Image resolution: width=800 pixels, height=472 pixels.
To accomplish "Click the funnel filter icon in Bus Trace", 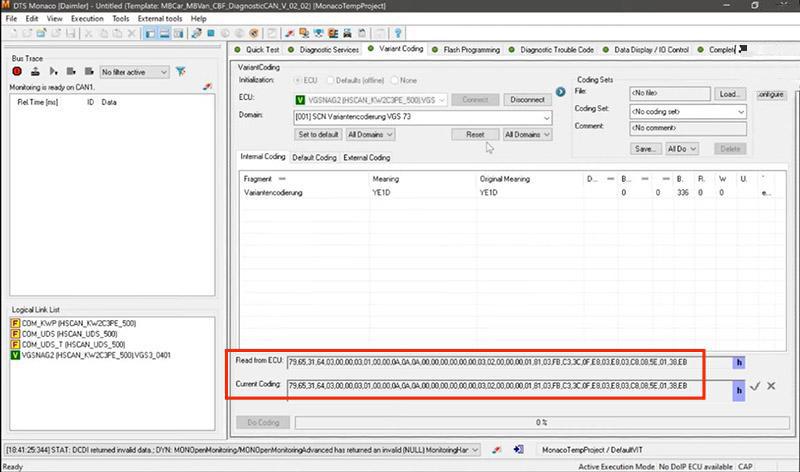I will point(181,71).
